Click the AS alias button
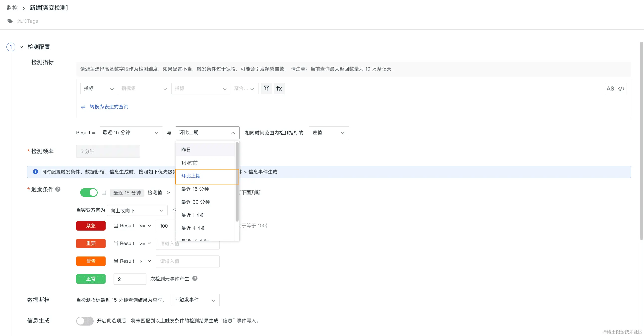This screenshot has width=644, height=336. click(x=610, y=88)
